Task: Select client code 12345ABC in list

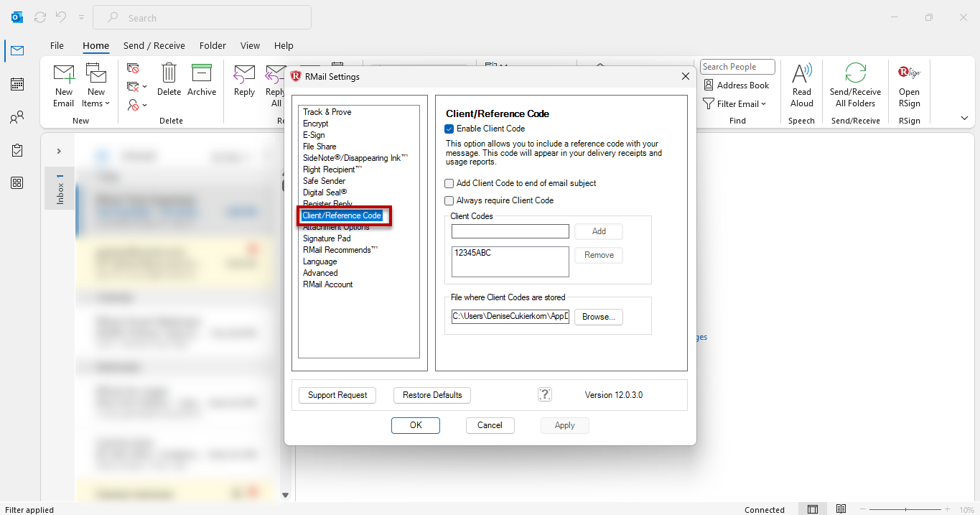Action: point(473,253)
